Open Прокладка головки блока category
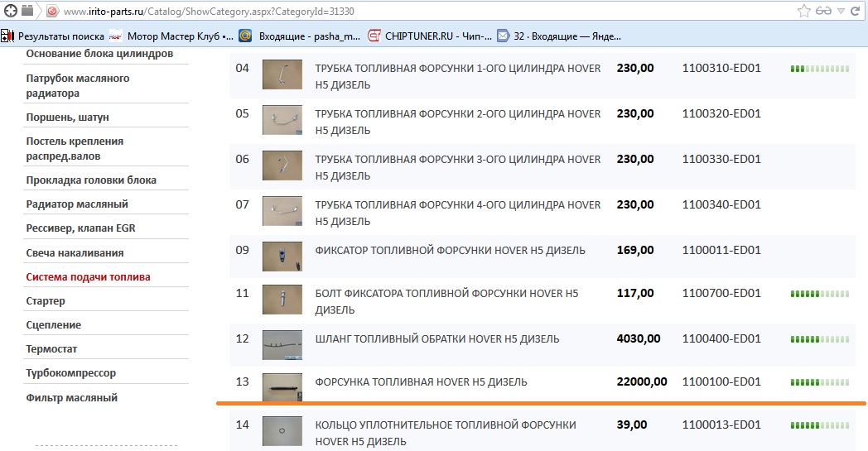Viewport: 868px width, 451px height. 91,180
